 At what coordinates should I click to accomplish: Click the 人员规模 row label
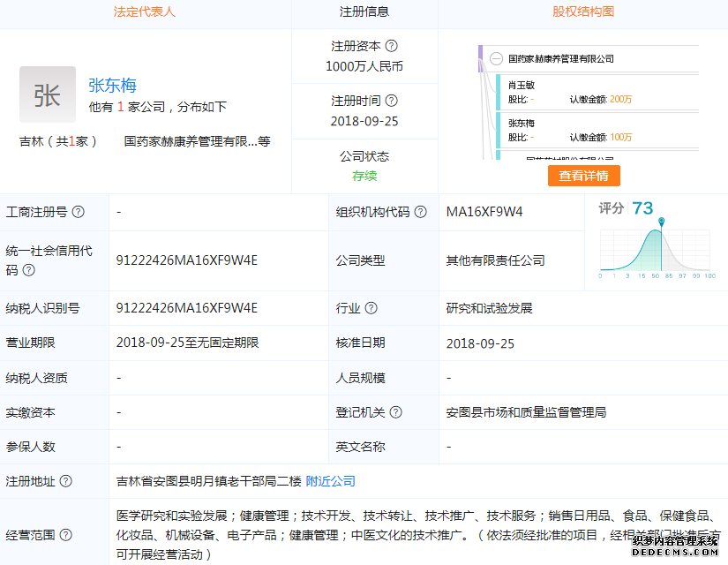[x=360, y=378]
